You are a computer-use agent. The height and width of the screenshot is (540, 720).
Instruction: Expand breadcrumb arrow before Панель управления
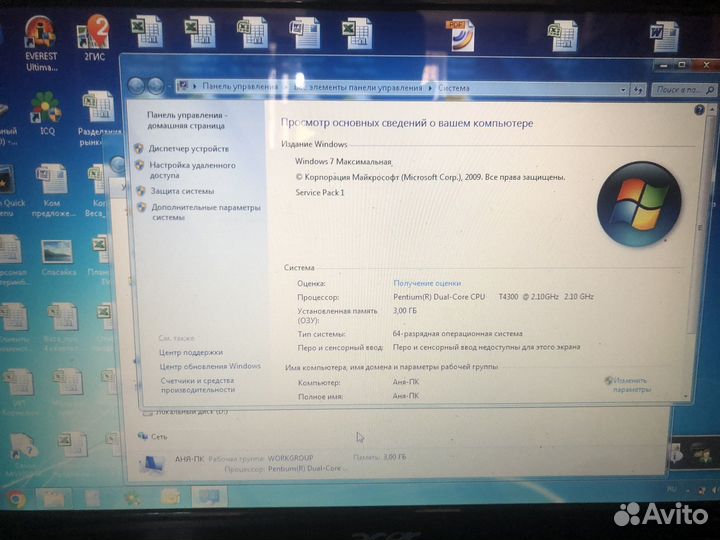[195, 86]
